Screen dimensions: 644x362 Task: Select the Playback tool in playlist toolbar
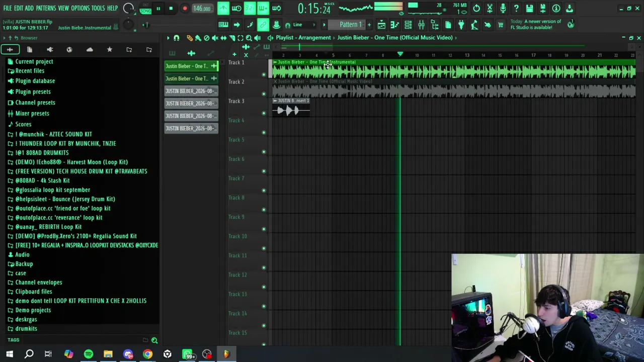coord(257,38)
